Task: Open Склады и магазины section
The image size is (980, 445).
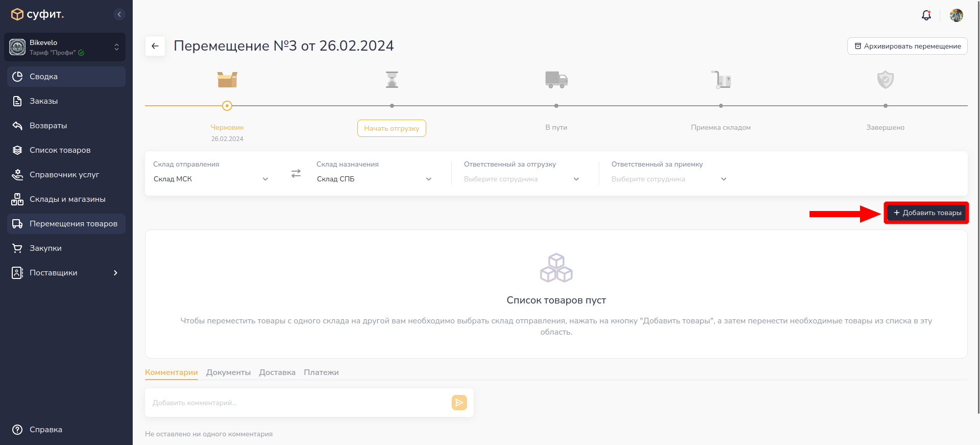Action: 66,199
